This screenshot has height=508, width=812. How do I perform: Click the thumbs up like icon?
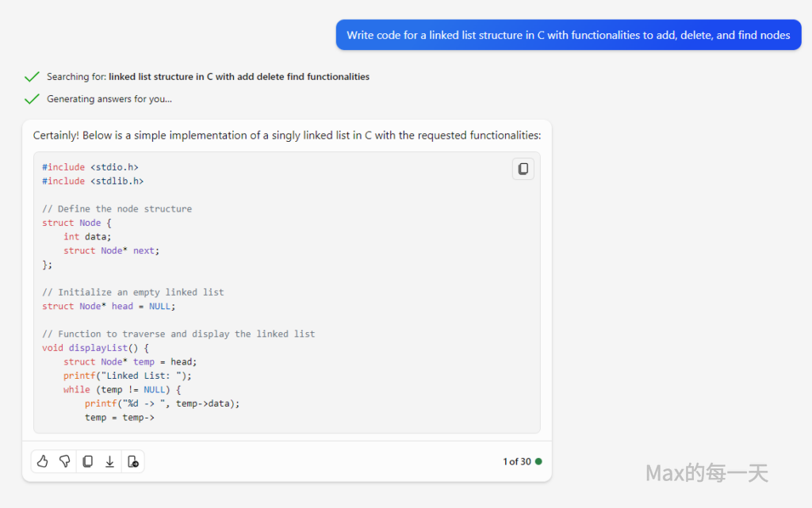43,461
